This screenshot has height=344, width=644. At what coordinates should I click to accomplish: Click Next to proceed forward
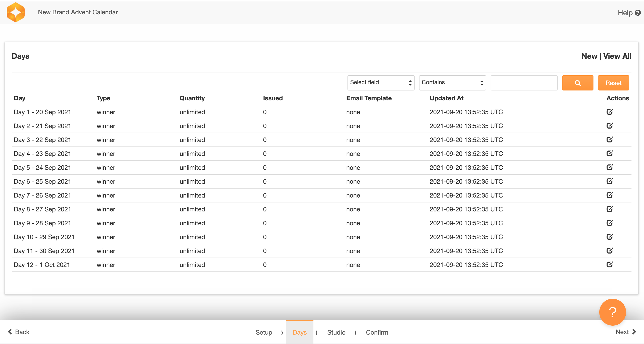[x=625, y=332]
